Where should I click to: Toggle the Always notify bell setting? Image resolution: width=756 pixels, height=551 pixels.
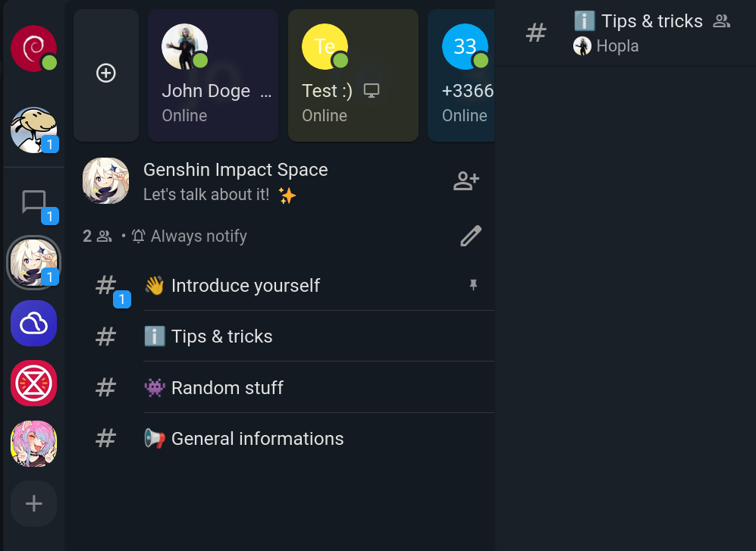pyautogui.click(x=190, y=236)
